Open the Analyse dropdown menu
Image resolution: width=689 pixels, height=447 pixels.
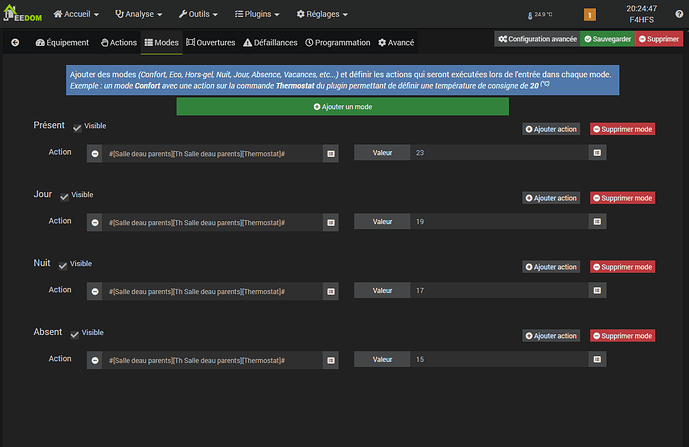(x=138, y=14)
